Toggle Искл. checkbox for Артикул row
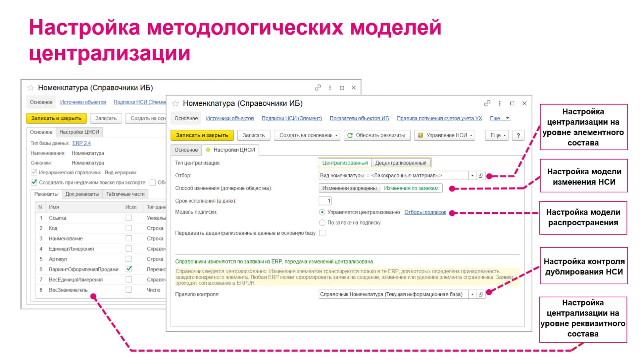Image resolution: width=644 pixels, height=362 pixels. tap(129, 259)
